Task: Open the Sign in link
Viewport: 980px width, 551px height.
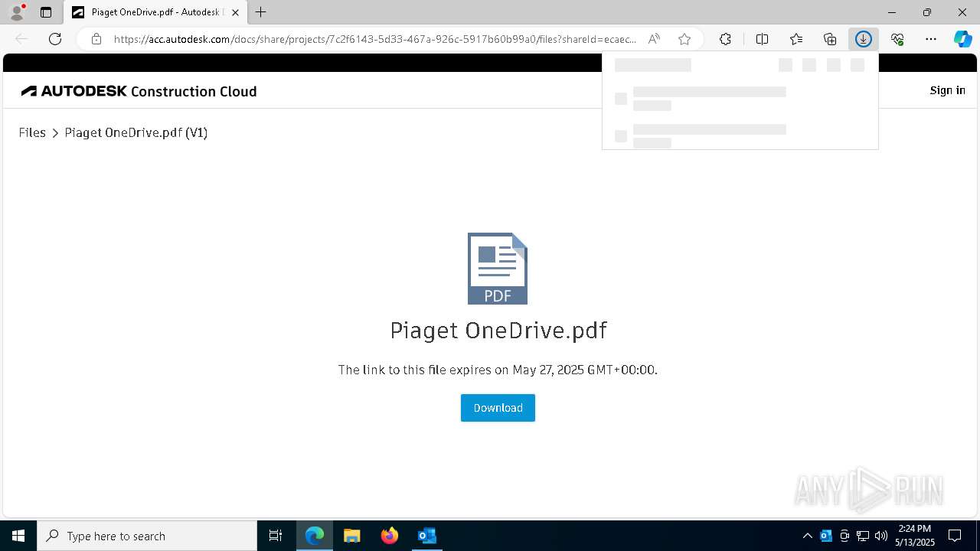Action: pyautogui.click(x=947, y=90)
